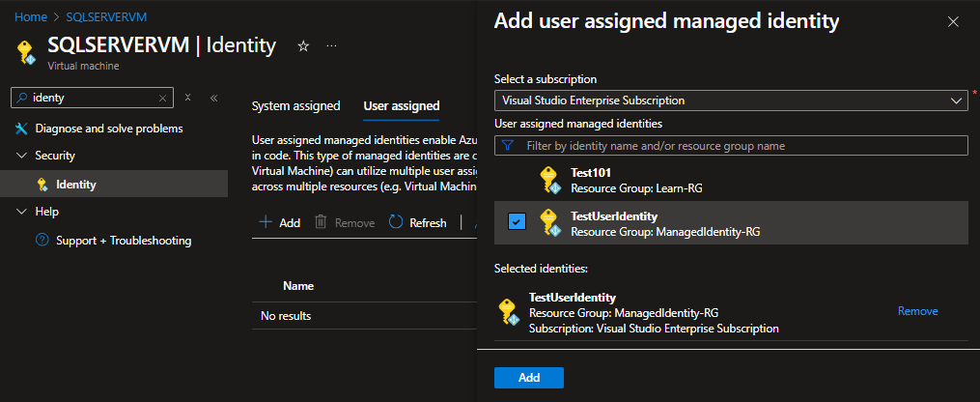980x402 pixels.
Task: Open SQLSERVERVM breadcrumb link
Action: click(106, 16)
